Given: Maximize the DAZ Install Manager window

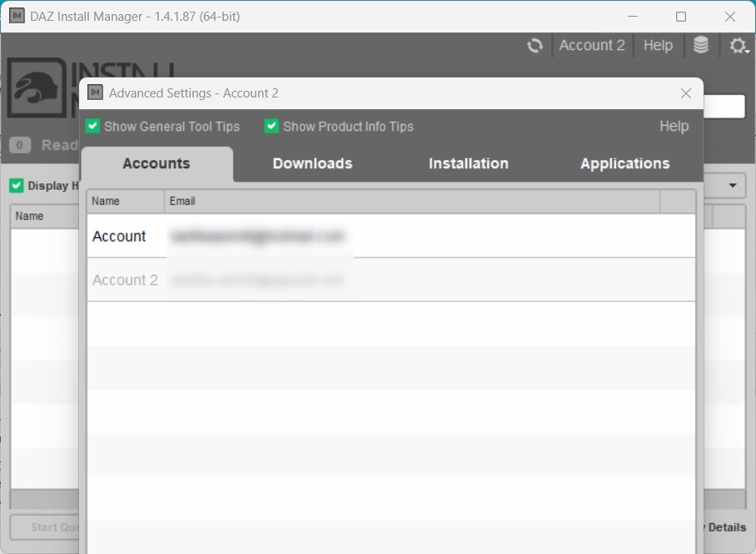Looking at the screenshot, I should 681,17.
